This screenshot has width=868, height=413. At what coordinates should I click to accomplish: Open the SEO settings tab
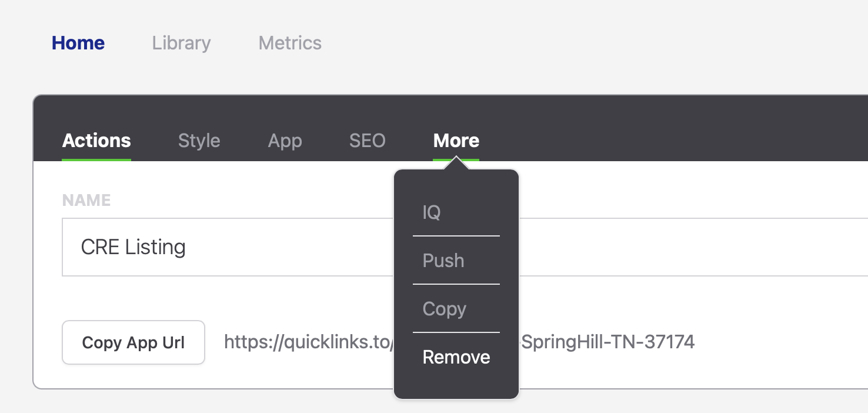point(367,141)
